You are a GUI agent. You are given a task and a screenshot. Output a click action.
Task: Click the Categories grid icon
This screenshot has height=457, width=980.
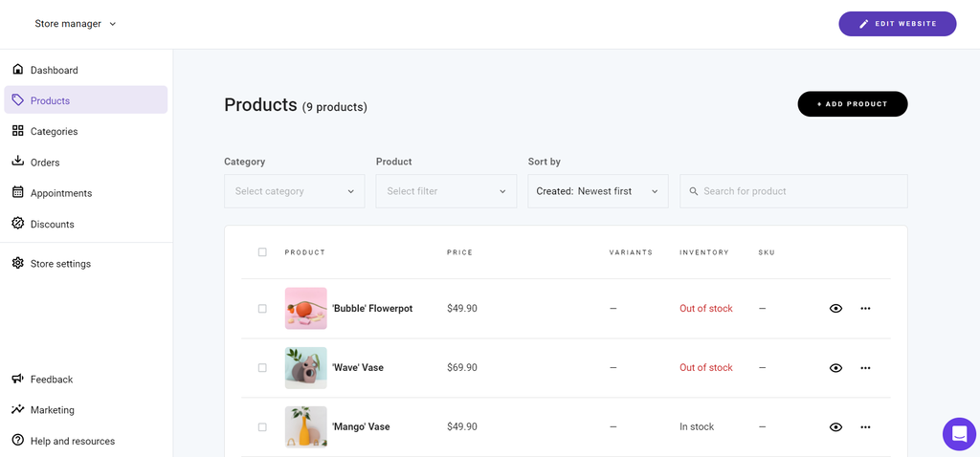coord(17,131)
